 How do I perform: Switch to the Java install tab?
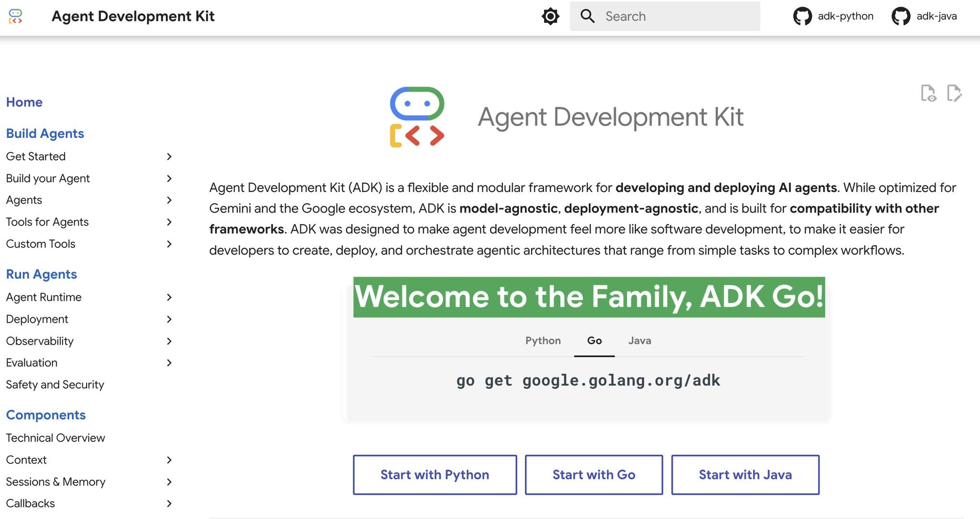(x=639, y=341)
